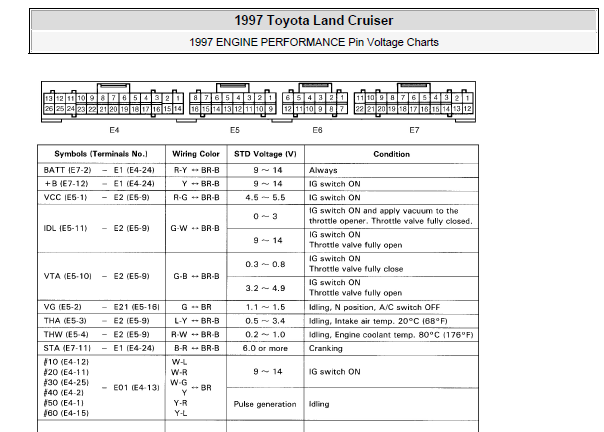Click the "+B (E7-12)" terminal cell
The image size is (604, 432).
(66, 183)
